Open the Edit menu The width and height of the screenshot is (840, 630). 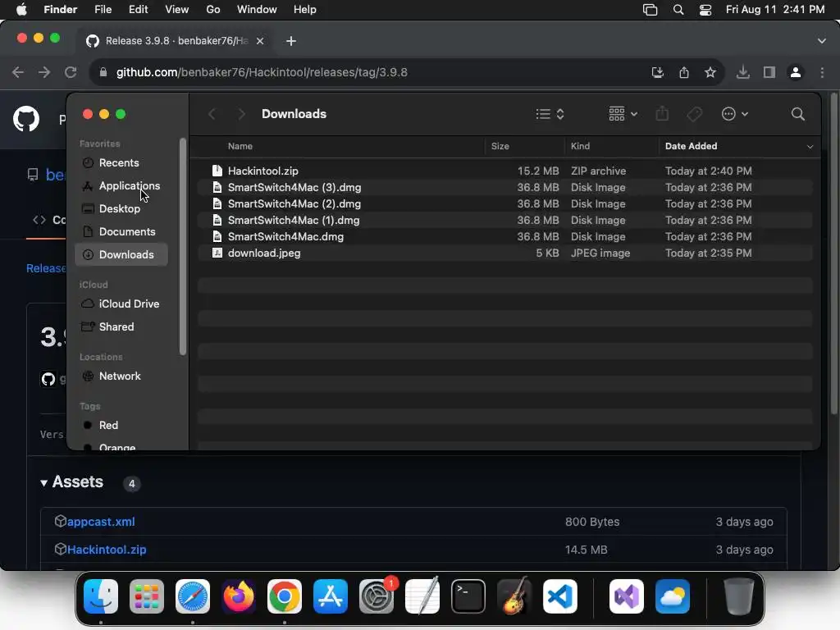(138, 10)
